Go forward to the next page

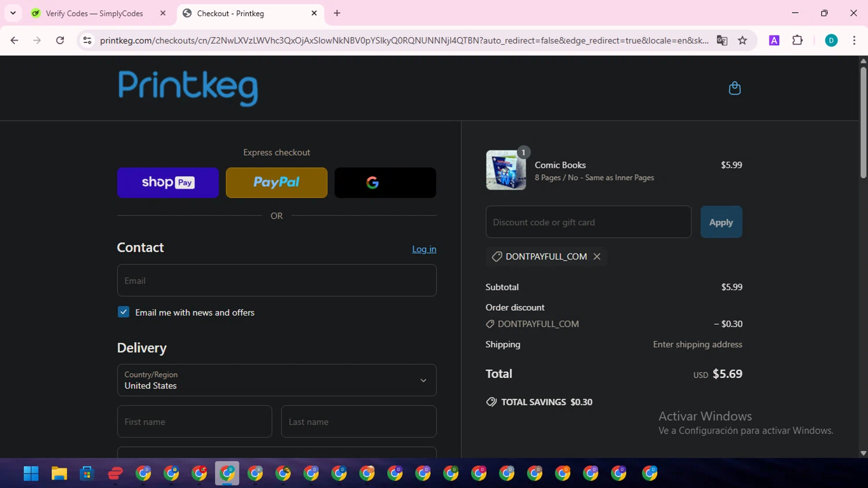click(37, 40)
